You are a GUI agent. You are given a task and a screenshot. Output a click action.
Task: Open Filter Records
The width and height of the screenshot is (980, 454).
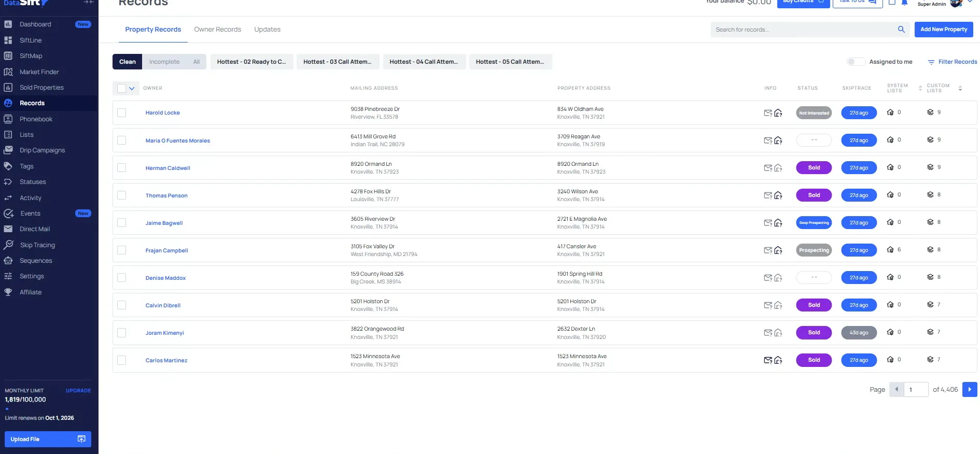coord(953,62)
